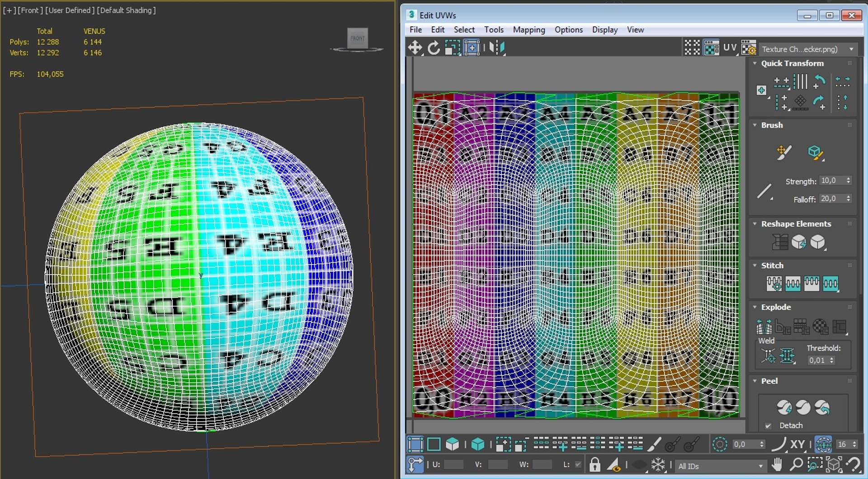868x479 pixels.
Task: Click the Mirror Horizontal Selected Subobjects icon
Action: 496,47
